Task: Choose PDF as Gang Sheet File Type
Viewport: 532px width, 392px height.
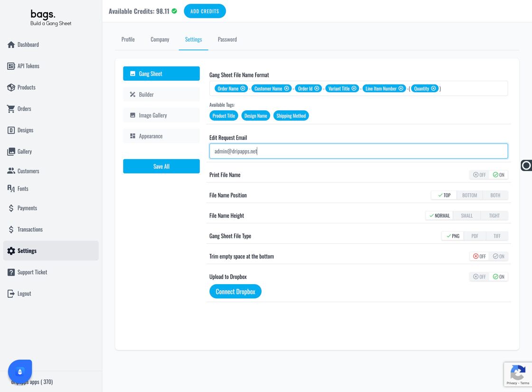Action: coord(475,236)
